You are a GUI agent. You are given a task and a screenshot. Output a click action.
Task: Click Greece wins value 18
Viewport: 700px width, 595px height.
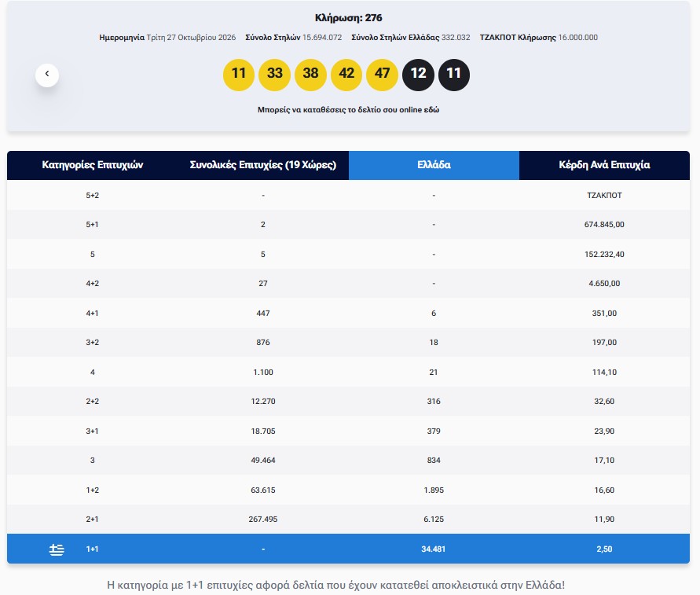point(434,343)
